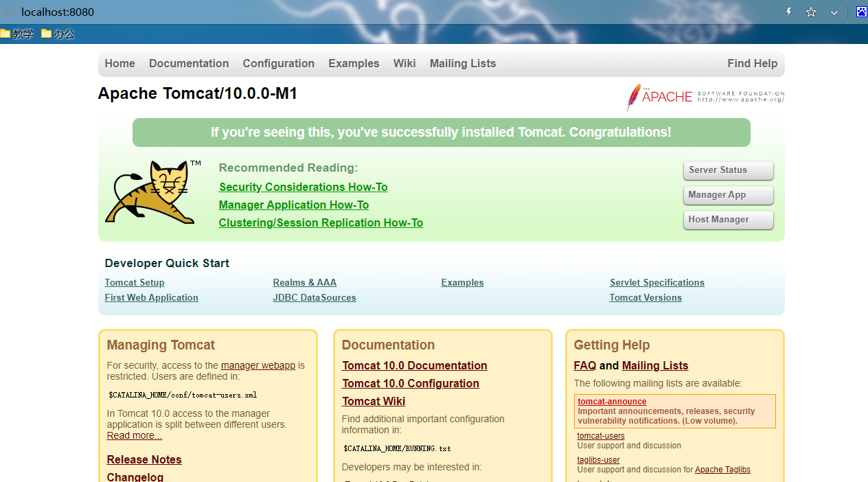Open Servlet Specifications link
This screenshot has height=482, width=868.
click(657, 282)
